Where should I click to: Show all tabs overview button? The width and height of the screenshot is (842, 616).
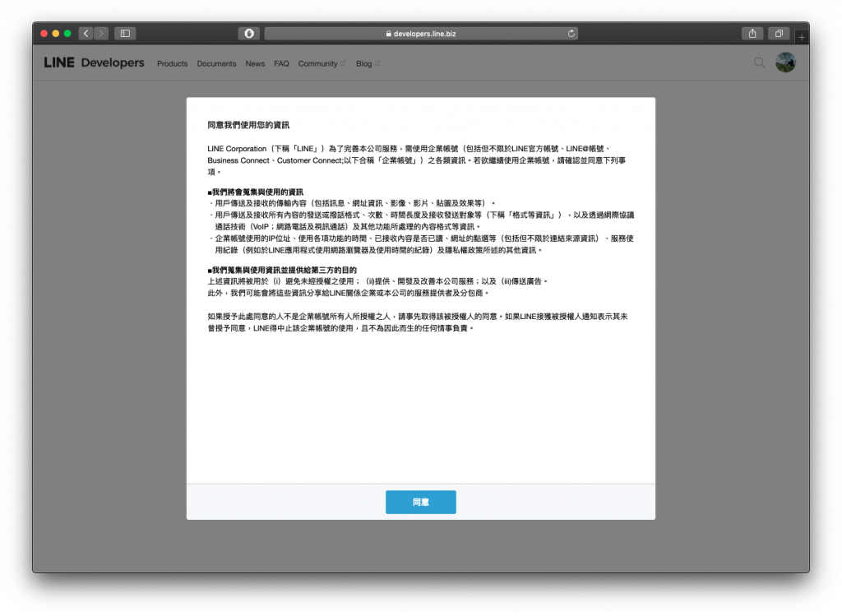pyautogui.click(x=779, y=33)
